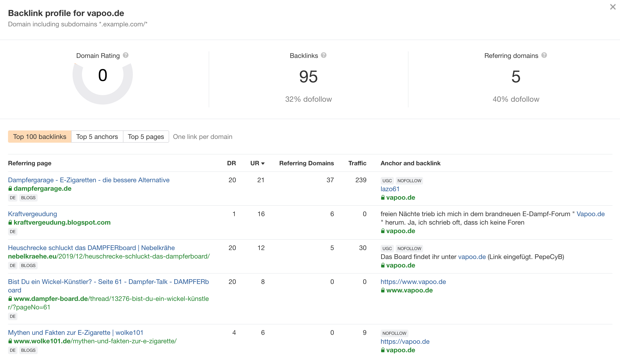Click the NOFOLLOW badge in wolke101 row
Viewport: 620px width, 364px height.
(394, 333)
